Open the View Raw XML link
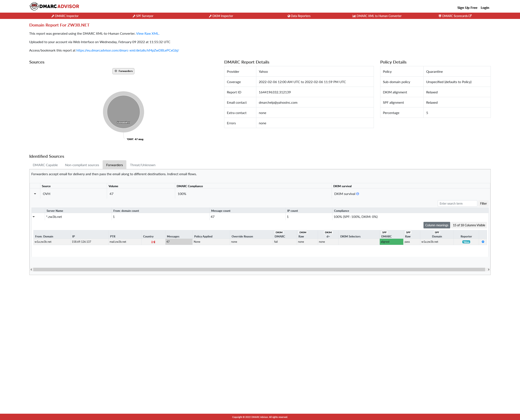This screenshot has width=520, height=420. click(x=148, y=34)
